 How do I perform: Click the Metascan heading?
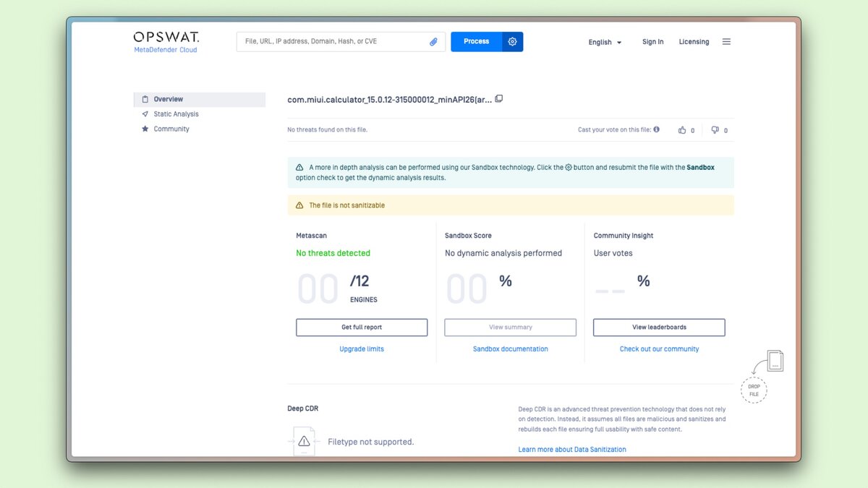tap(312, 236)
